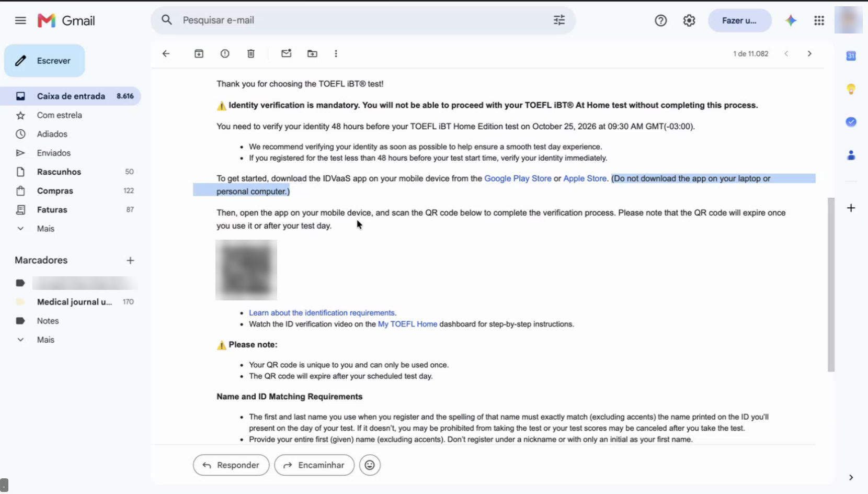Open the more options three-dot menu
Image resolution: width=868 pixels, height=494 pixels.
336,53
